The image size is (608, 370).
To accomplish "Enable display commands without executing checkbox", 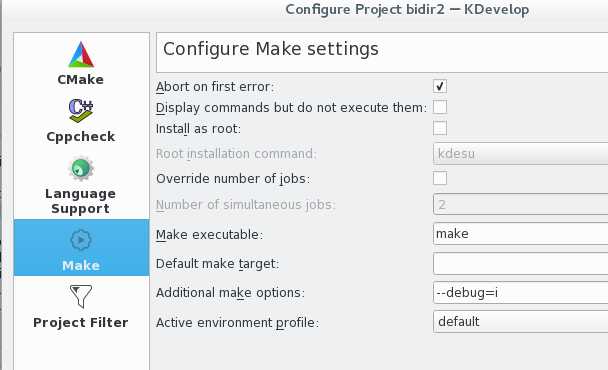I will [440, 107].
